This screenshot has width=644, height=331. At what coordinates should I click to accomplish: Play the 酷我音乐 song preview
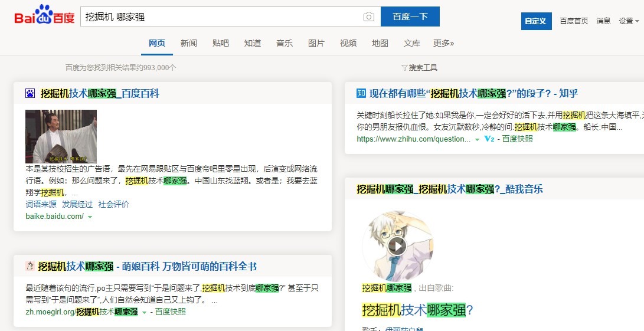[397, 246]
